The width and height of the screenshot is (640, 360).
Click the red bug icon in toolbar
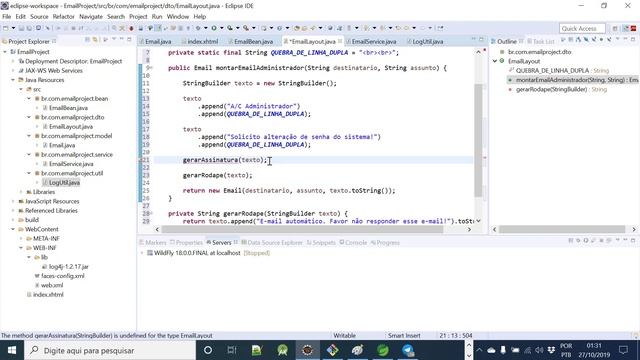[131, 28]
